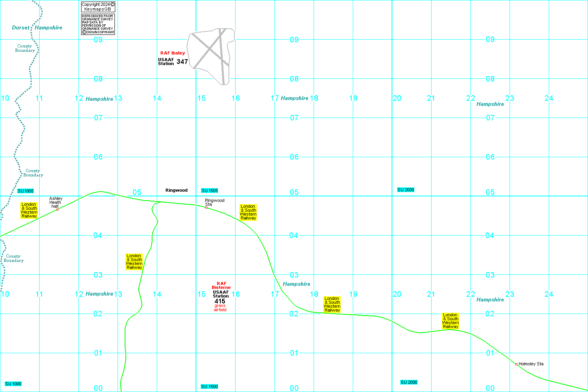Select the Ringwood Sta station marker
This screenshot has width=588, height=392.
tap(206, 207)
